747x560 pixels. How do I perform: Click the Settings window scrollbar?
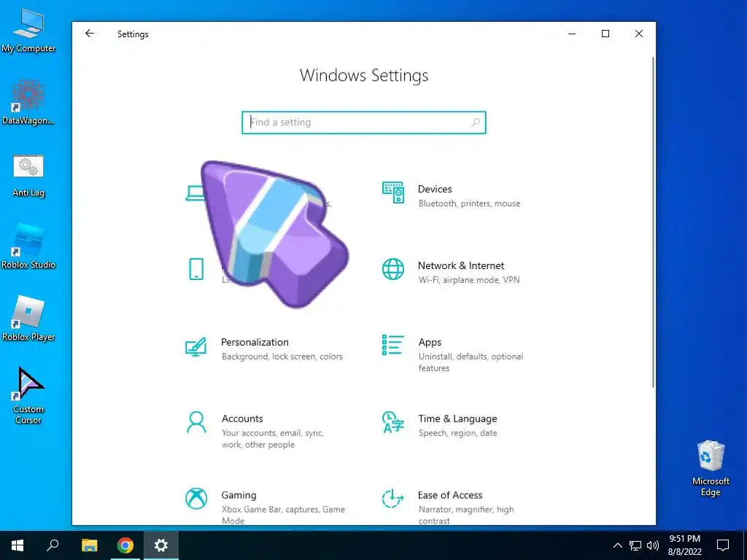[x=653, y=222]
